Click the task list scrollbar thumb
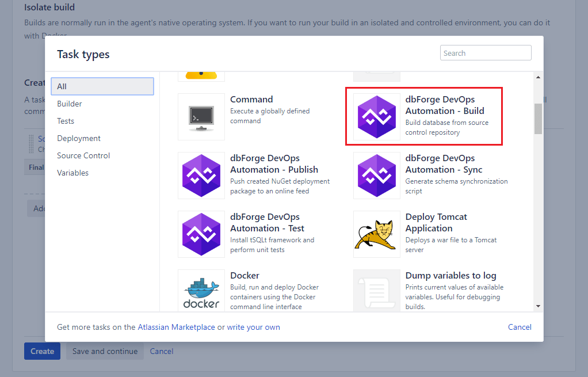The height and width of the screenshot is (377, 588). click(x=538, y=119)
